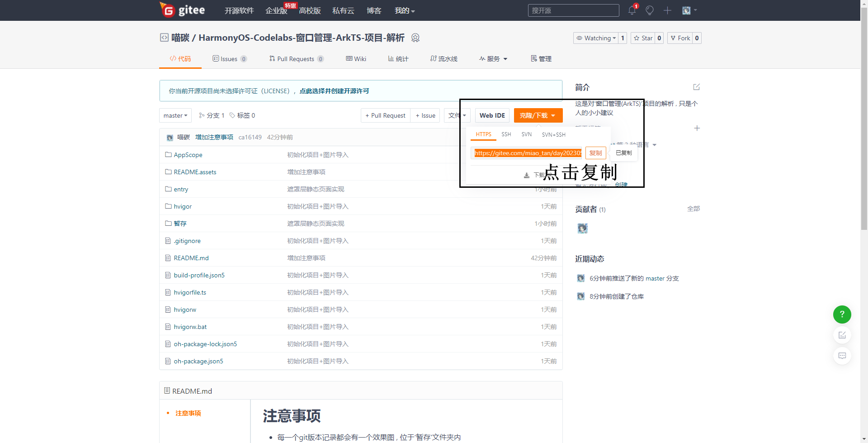This screenshot has height=443, width=868.
Task: Click the 企业版 navigation item
Action: point(276,10)
